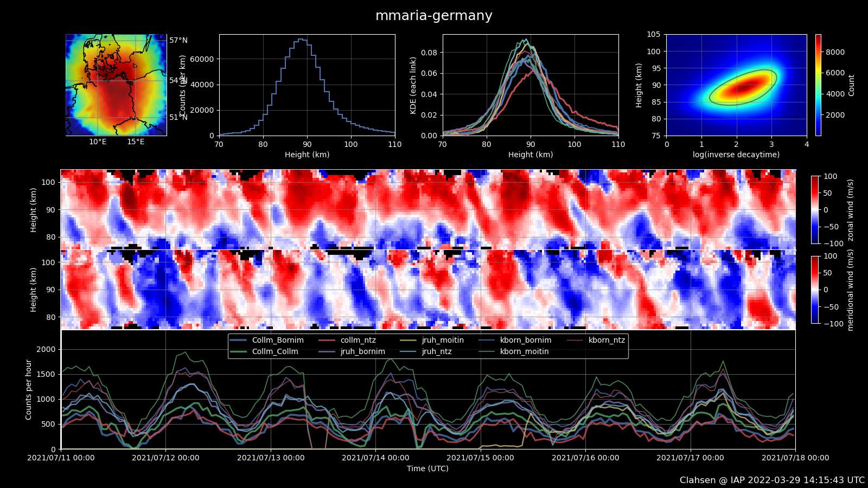The width and height of the screenshot is (868, 488).
Task: Click the zonal wind time-height panel
Action: [x=428, y=209]
